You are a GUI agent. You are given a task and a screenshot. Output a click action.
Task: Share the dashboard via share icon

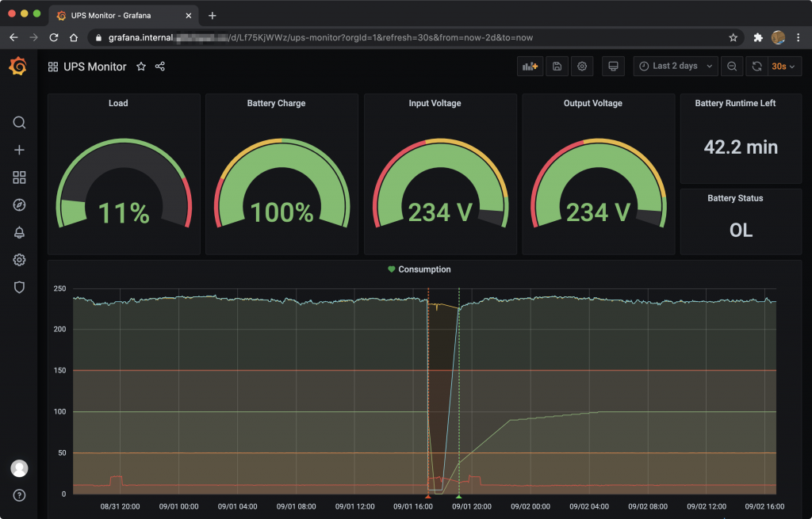pos(160,67)
